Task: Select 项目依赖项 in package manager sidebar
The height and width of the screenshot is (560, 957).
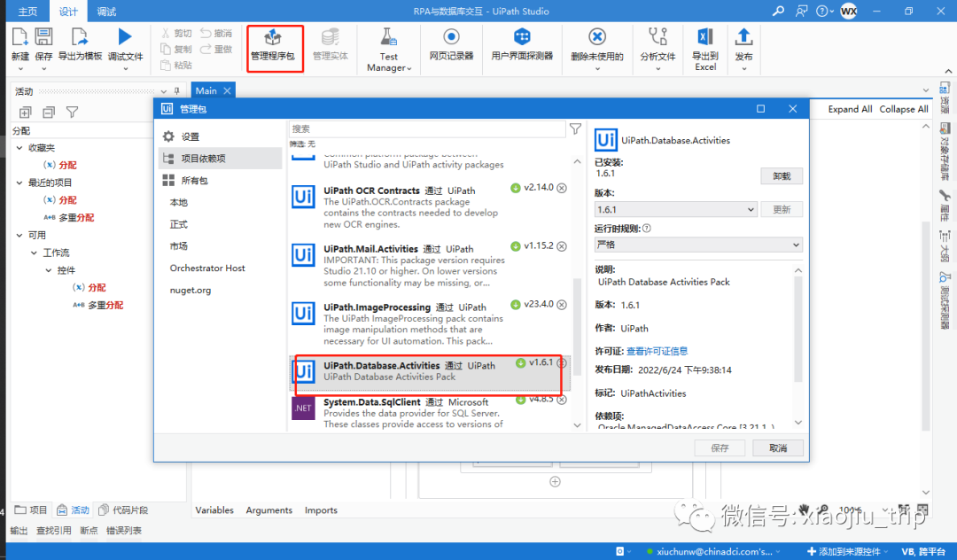Action: [220, 158]
